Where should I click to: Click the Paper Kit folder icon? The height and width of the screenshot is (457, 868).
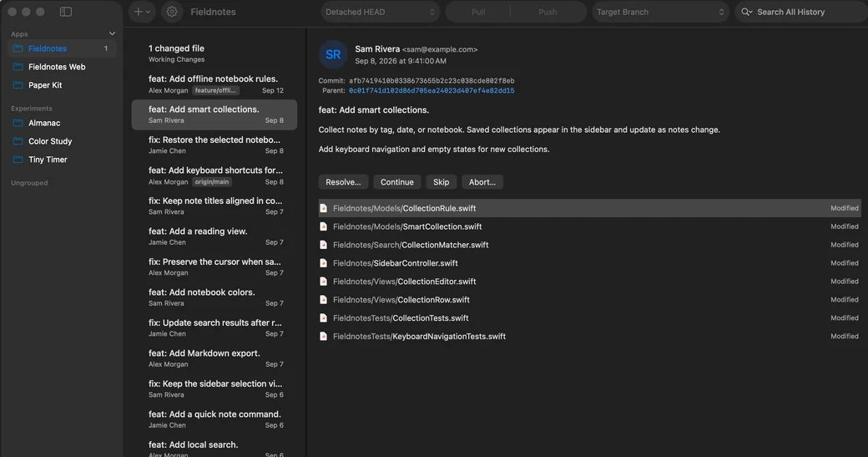click(18, 85)
